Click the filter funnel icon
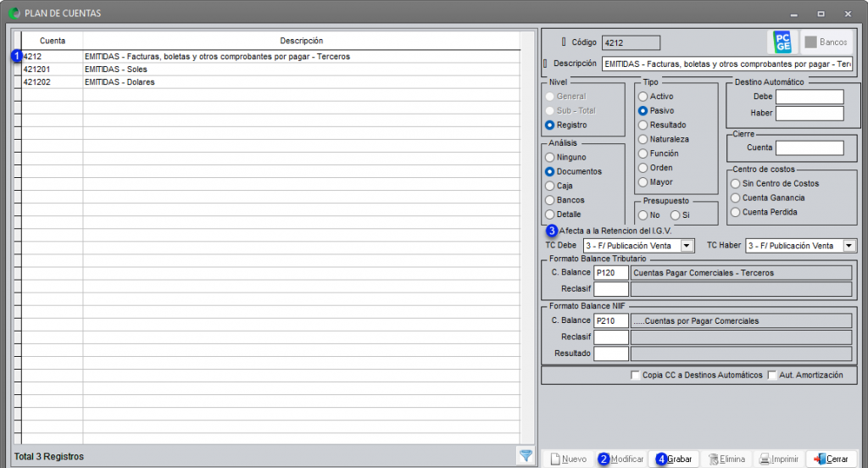The height and width of the screenshot is (468, 868). tap(526, 456)
